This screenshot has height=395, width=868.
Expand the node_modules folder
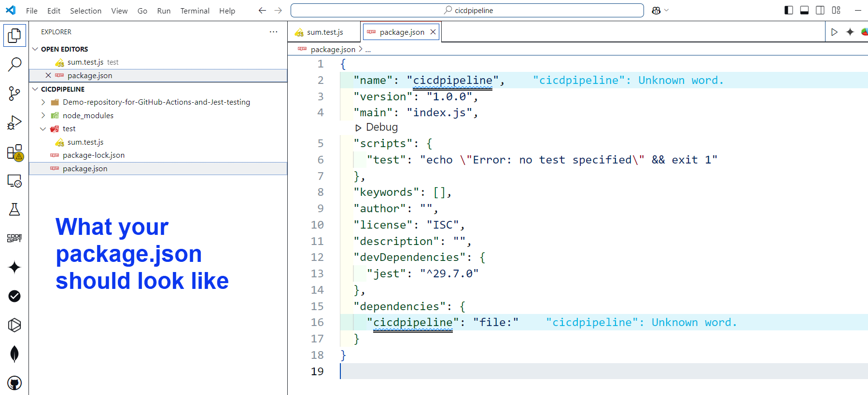click(88, 116)
